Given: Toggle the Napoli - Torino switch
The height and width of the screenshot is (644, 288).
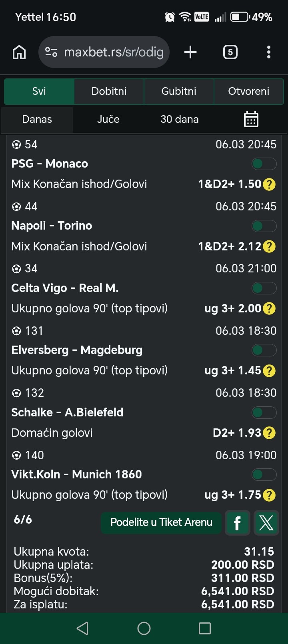Looking at the screenshot, I should (x=264, y=226).
